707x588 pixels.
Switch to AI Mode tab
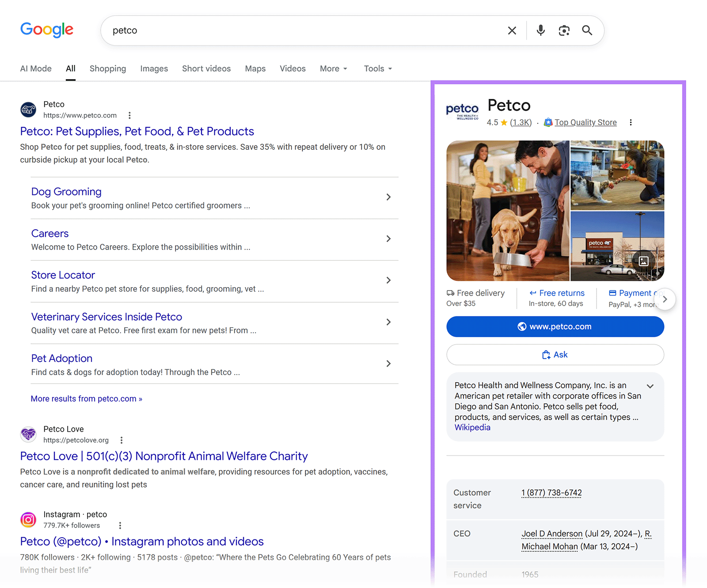tap(36, 68)
